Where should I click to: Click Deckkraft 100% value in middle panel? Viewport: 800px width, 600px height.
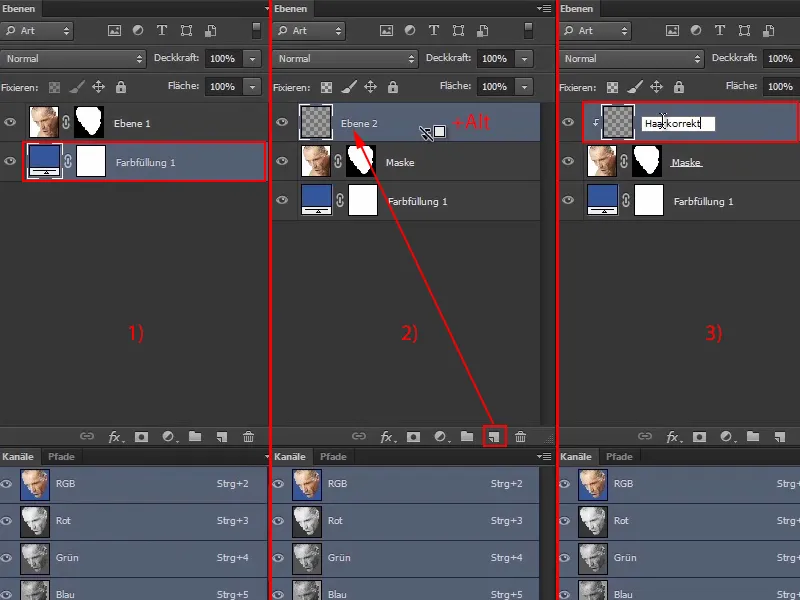click(x=495, y=59)
